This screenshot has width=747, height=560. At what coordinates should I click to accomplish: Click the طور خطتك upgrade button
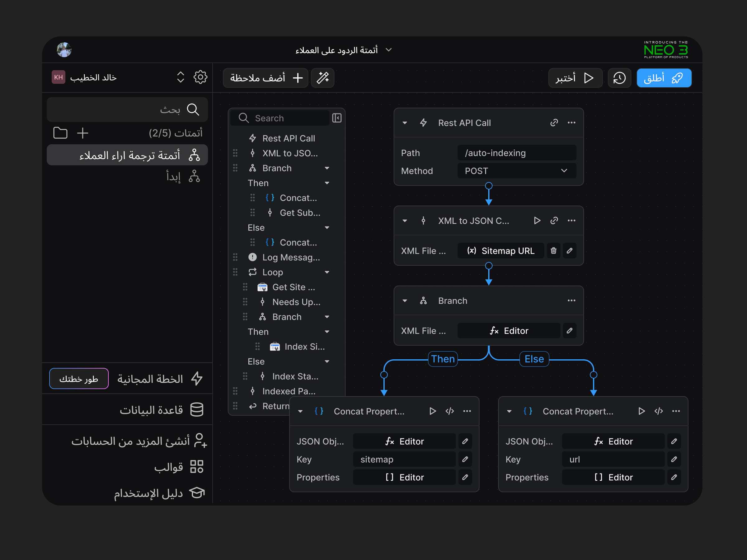point(79,378)
